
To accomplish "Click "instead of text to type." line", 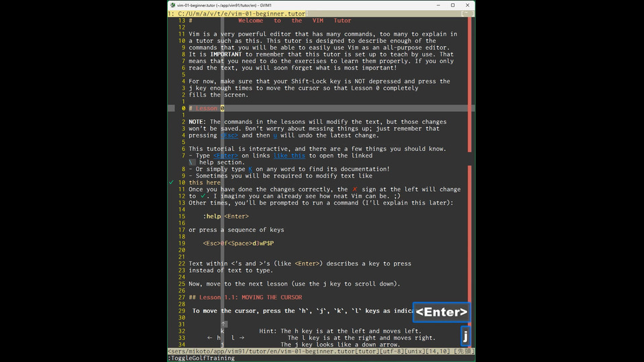I will coord(231,270).
